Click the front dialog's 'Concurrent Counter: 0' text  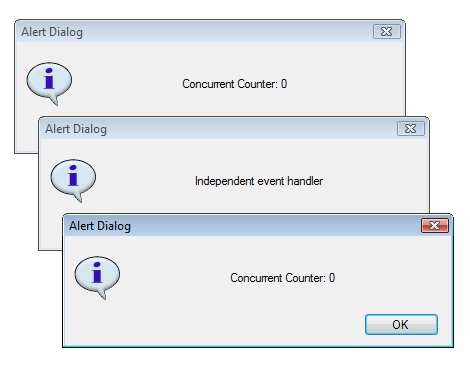(282, 278)
